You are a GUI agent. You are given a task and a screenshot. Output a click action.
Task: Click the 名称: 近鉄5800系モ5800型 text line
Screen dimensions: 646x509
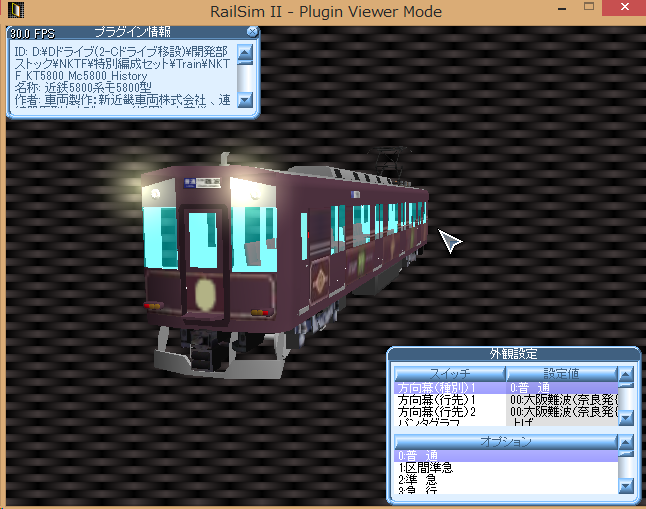pos(83,87)
